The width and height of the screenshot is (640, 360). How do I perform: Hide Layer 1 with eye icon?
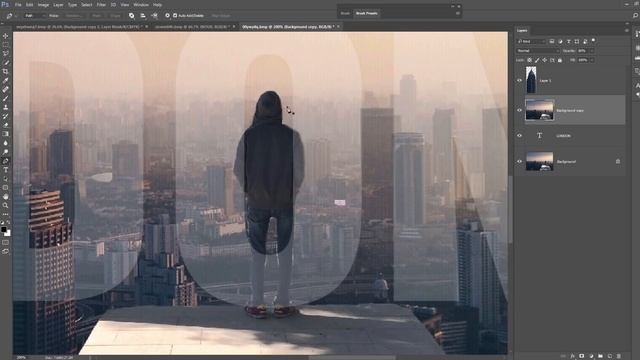click(x=520, y=80)
